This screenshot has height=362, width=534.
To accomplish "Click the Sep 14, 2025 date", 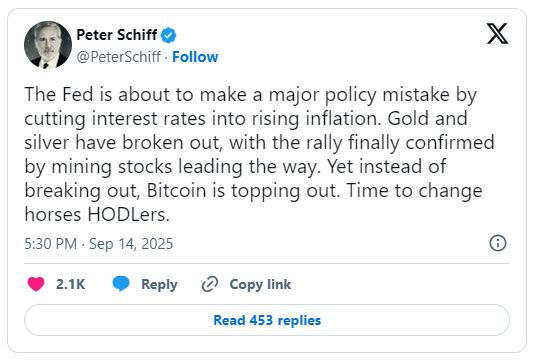I will click(x=131, y=244).
